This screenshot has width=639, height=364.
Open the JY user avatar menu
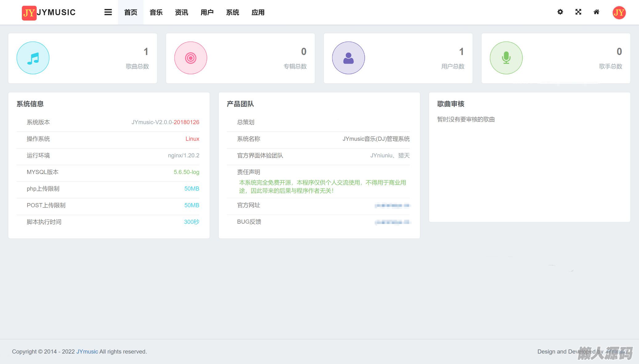[x=619, y=13]
